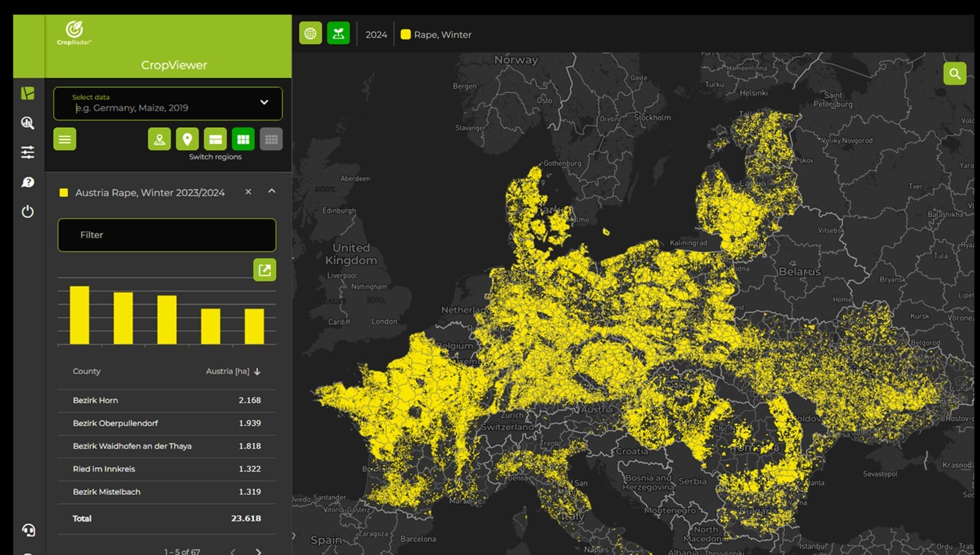Sort by Austria [ha] column arrow

coord(257,371)
